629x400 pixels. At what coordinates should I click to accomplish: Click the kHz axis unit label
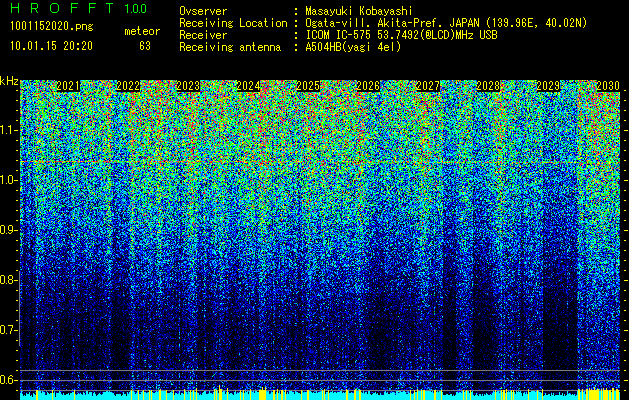click(x=9, y=81)
